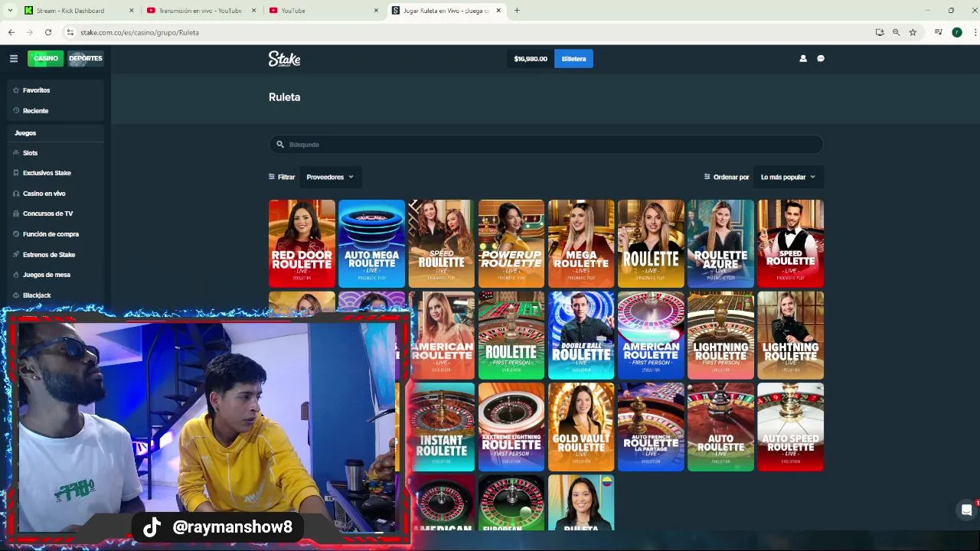This screenshot has width=980, height=551.
Task: Click the Favoritos star icon
Action: [x=16, y=90]
